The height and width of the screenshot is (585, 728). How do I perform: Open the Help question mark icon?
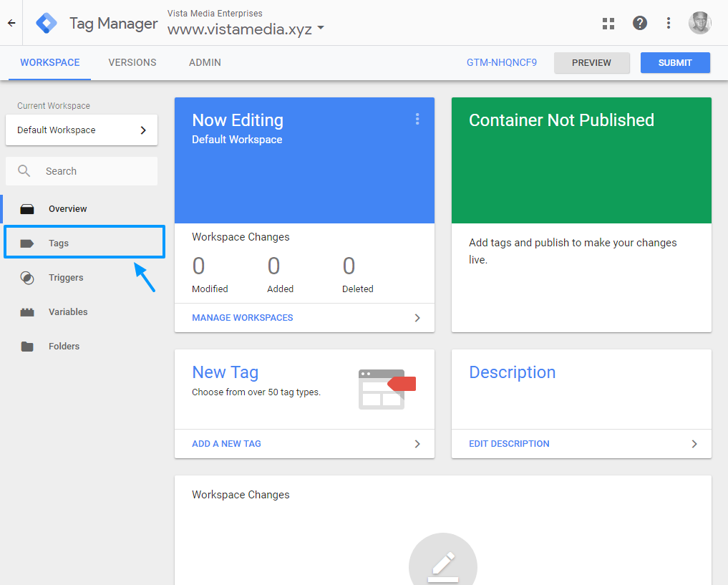[640, 23]
